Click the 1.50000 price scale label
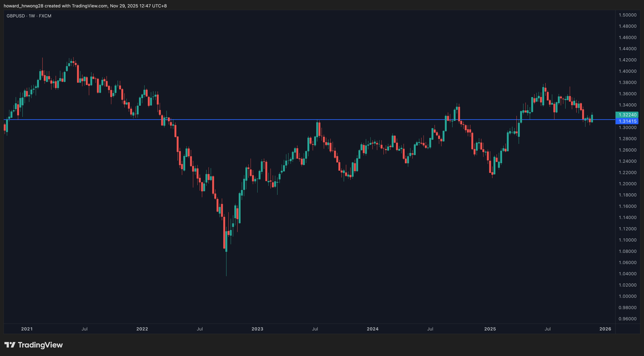 point(627,15)
